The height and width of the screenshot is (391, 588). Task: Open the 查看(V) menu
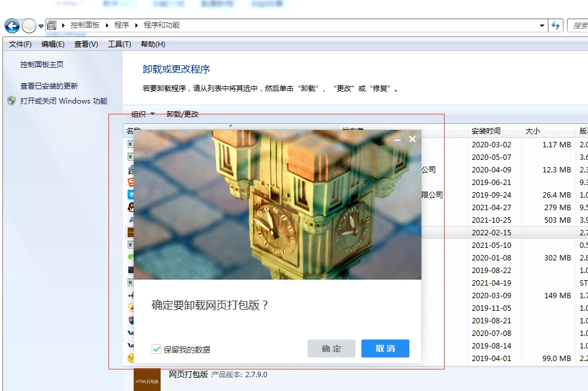(86, 44)
